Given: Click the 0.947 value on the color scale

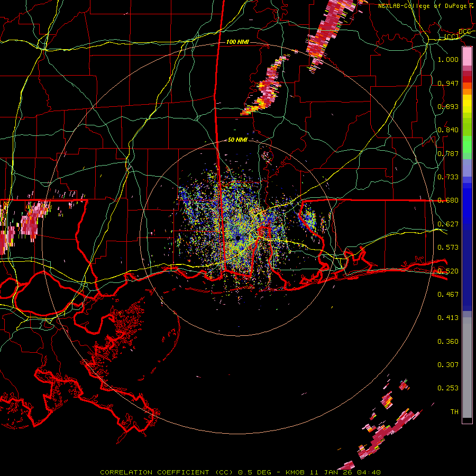Looking at the screenshot, I should 448,83.
